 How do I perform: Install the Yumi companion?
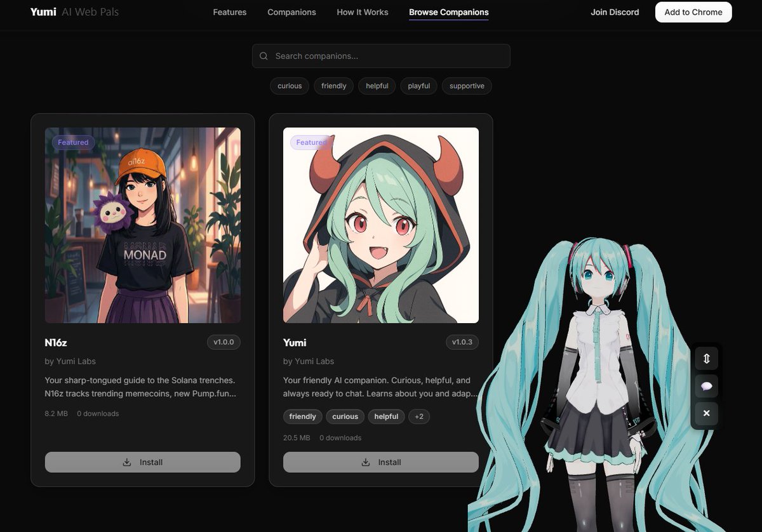[x=381, y=462]
